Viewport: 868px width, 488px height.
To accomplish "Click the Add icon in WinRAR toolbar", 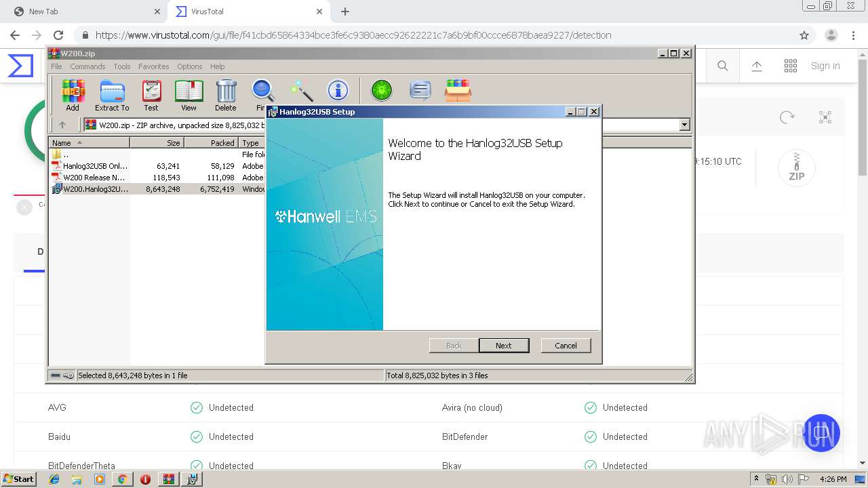I will coord(73,96).
